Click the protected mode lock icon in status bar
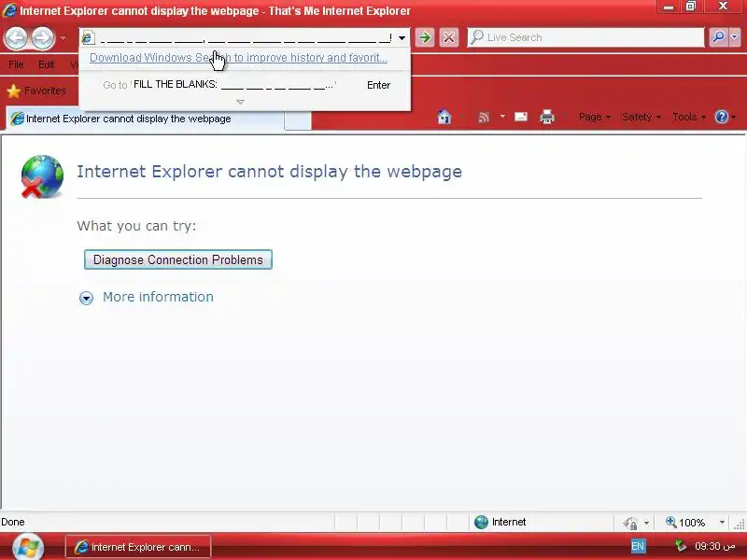The height and width of the screenshot is (560, 747). 630,523
